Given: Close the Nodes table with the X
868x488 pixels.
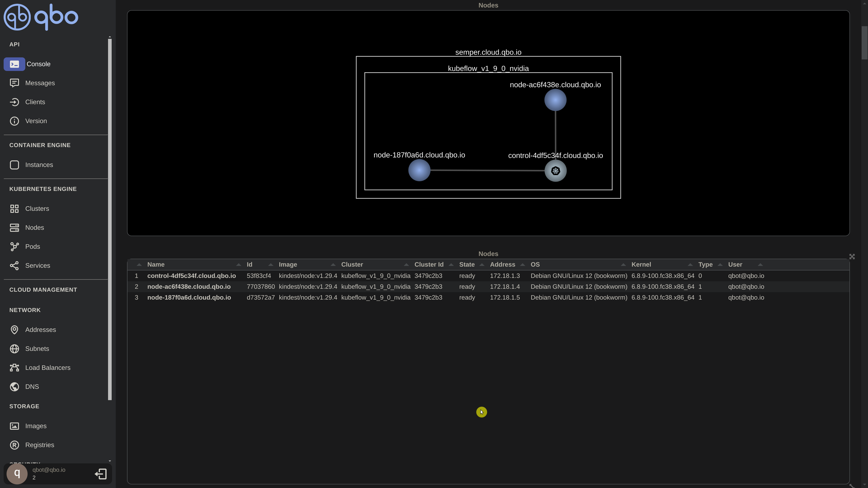Looking at the screenshot, I should 852,256.
